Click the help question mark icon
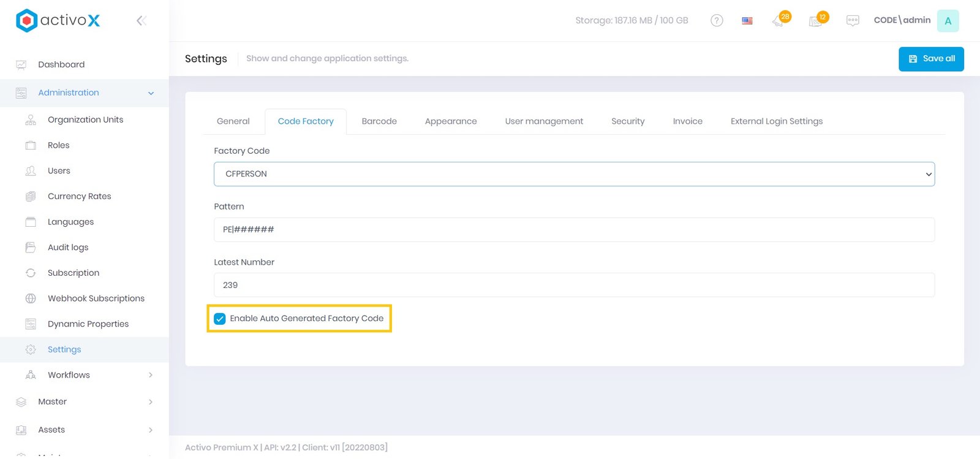The image size is (980, 459). tap(717, 20)
